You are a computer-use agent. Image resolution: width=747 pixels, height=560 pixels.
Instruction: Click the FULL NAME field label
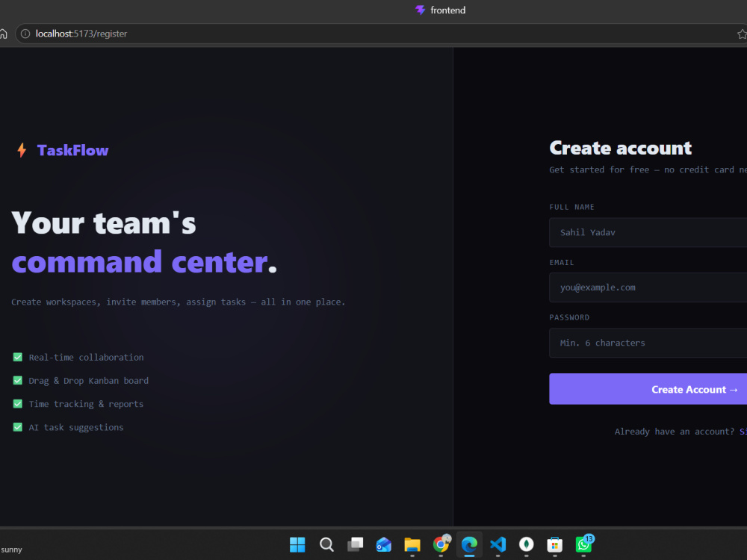pyautogui.click(x=571, y=207)
